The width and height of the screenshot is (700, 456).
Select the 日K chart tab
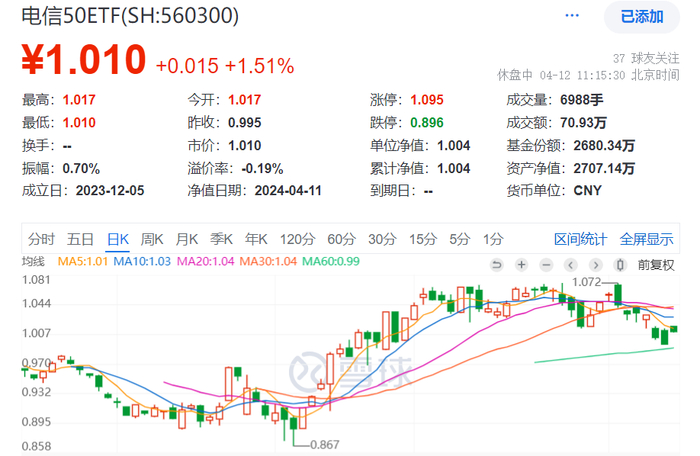[118, 239]
